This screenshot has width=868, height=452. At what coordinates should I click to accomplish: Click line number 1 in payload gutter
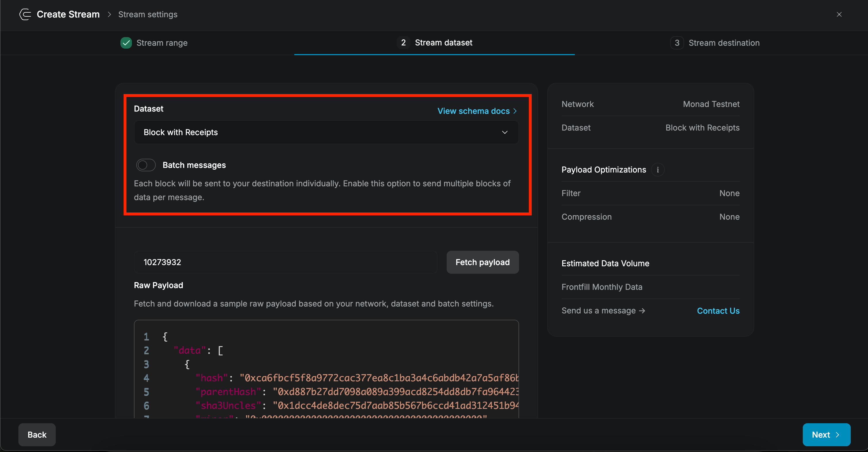point(146,336)
